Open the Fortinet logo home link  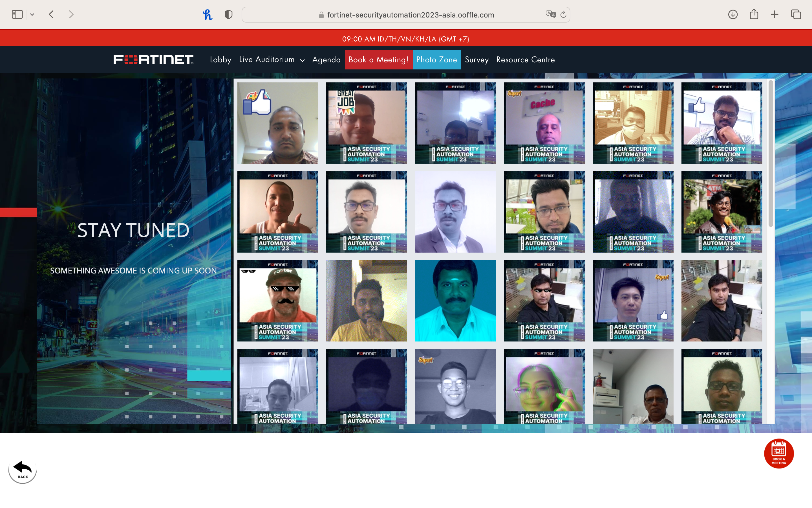tap(153, 60)
